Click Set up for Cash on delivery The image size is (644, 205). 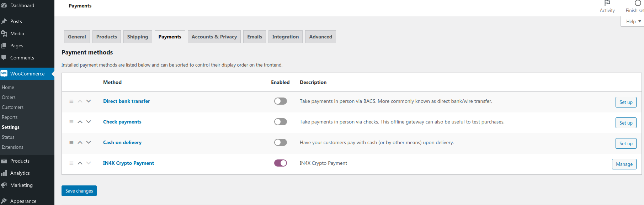pos(626,143)
